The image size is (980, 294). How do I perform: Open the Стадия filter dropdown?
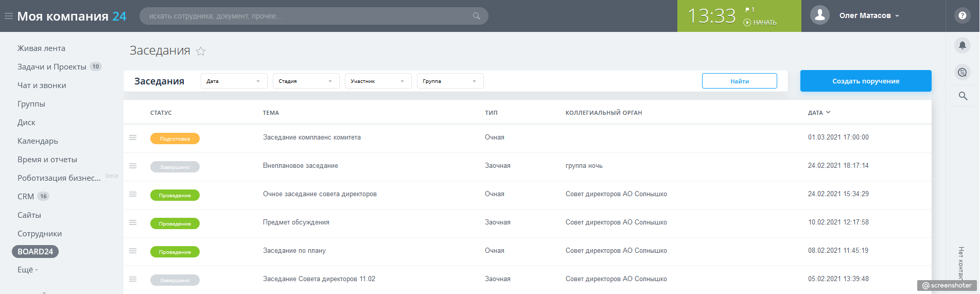click(306, 81)
